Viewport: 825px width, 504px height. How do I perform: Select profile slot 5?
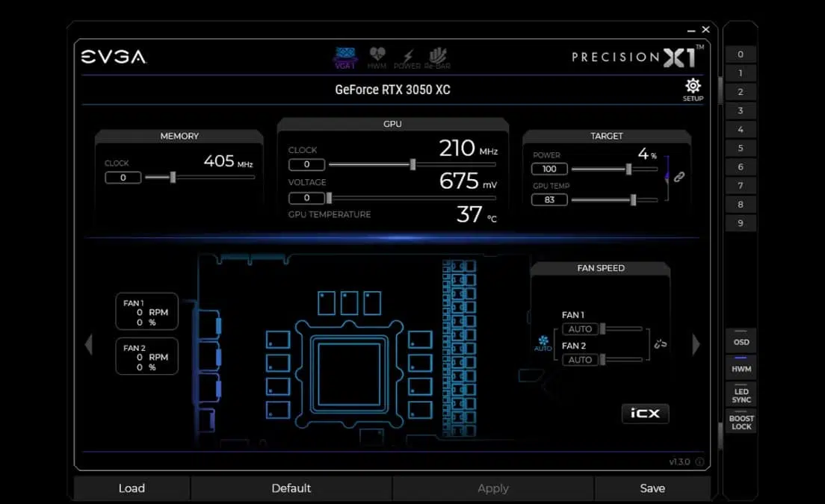point(741,148)
